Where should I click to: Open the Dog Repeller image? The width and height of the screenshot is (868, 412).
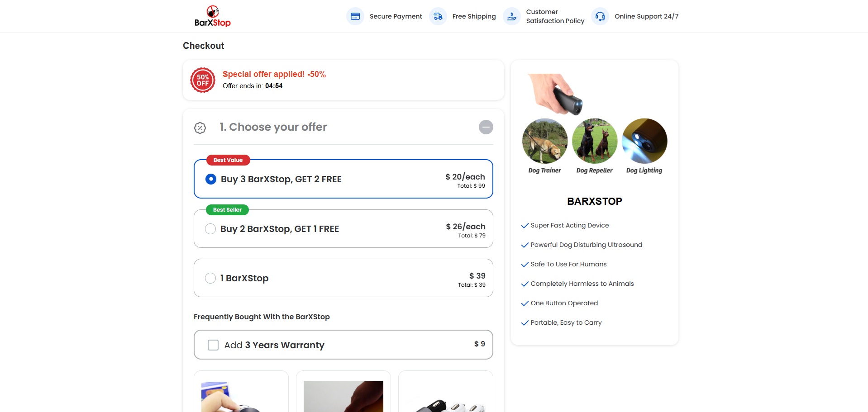coord(595,141)
